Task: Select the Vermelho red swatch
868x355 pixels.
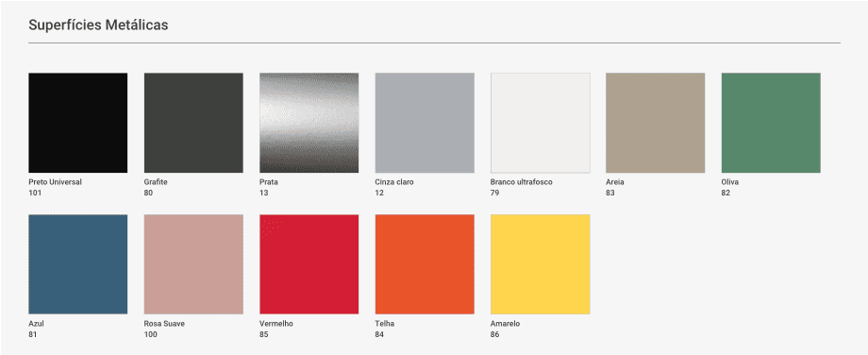Action: pos(309,264)
